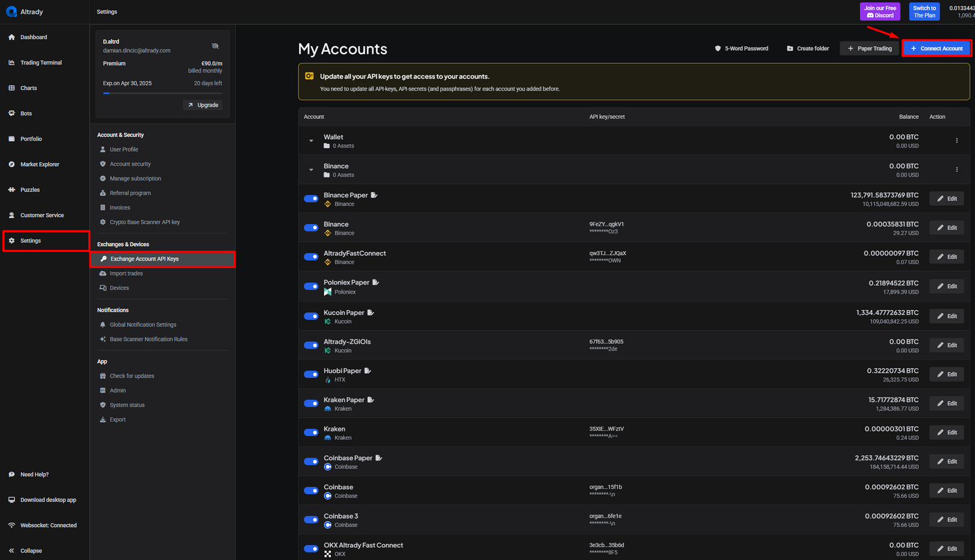Screen dimensions: 975x560
Task: Open Base Scanner Notification Rules
Action: point(143,339)
